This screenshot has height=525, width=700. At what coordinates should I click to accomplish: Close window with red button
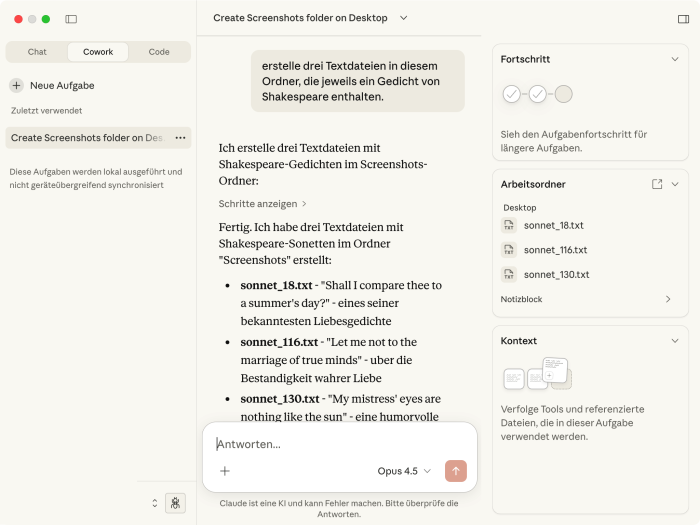pos(18,19)
